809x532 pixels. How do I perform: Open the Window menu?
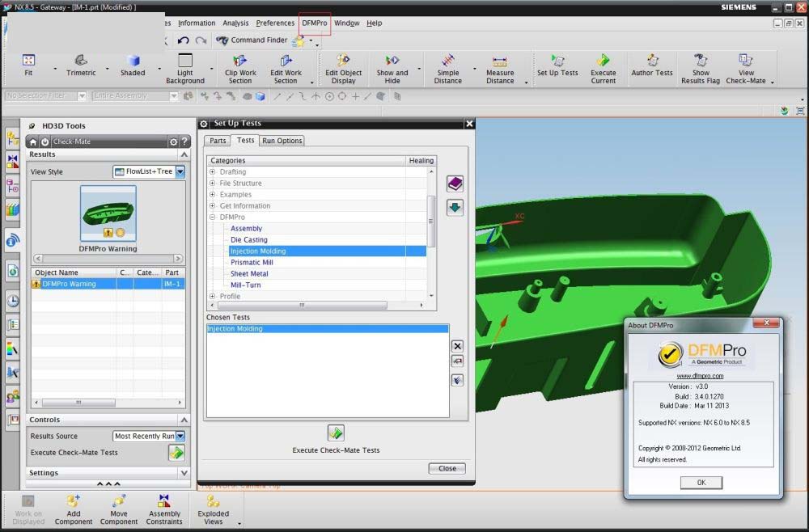click(x=347, y=23)
